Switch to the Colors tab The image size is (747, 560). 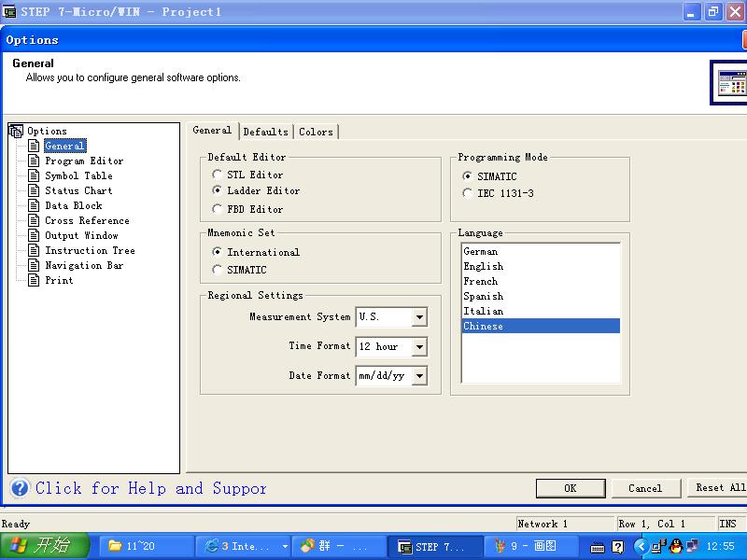point(316,132)
